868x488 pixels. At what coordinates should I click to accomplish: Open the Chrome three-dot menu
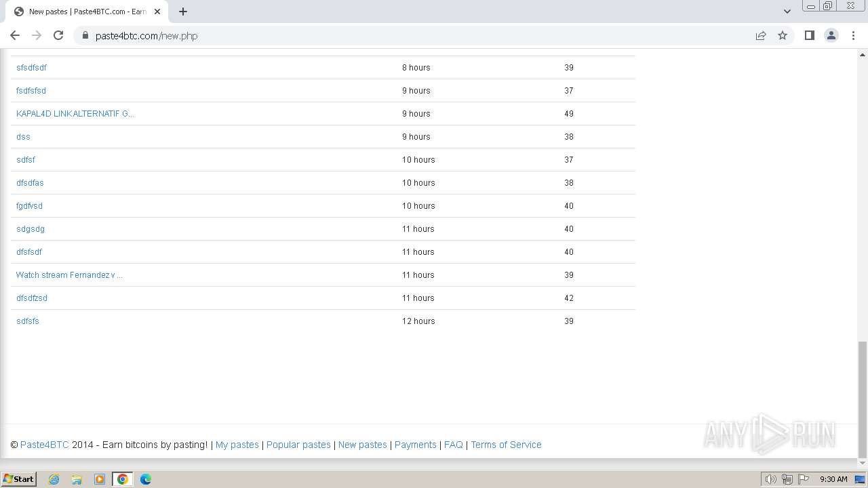click(x=854, y=35)
